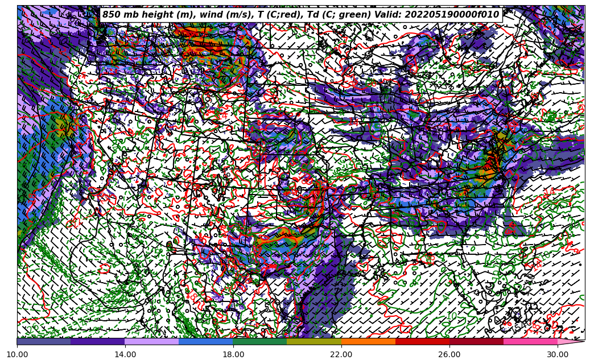
Task: Pick the light purple 14–16 colorbar segment
Action: point(152,341)
